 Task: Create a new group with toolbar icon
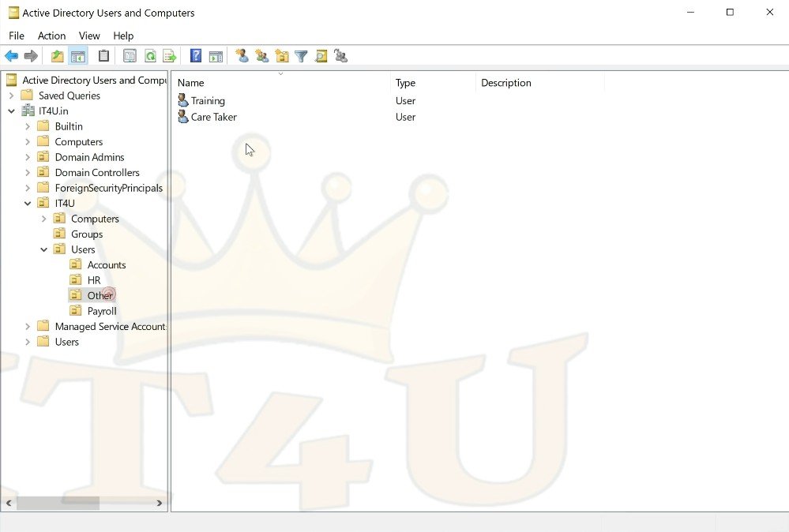tap(261, 56)
